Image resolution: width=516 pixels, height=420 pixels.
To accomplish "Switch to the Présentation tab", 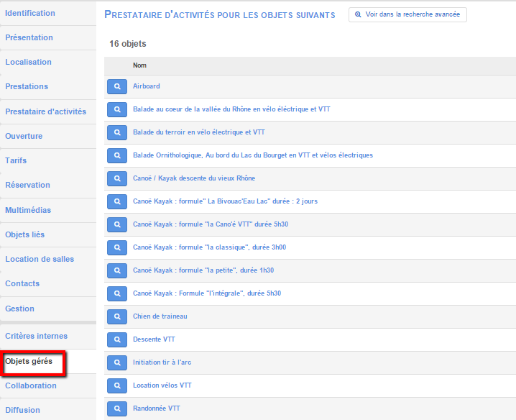I will coord(48,37).
